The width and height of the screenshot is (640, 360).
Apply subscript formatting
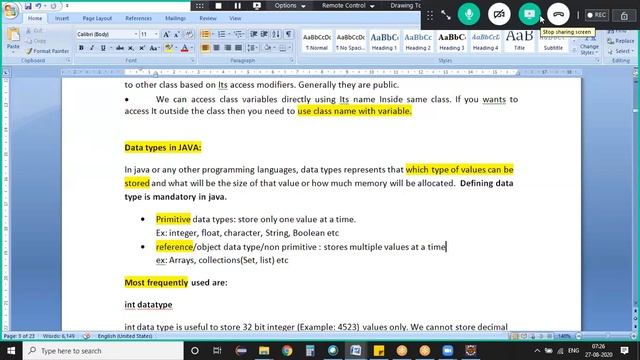pos(131,48)
